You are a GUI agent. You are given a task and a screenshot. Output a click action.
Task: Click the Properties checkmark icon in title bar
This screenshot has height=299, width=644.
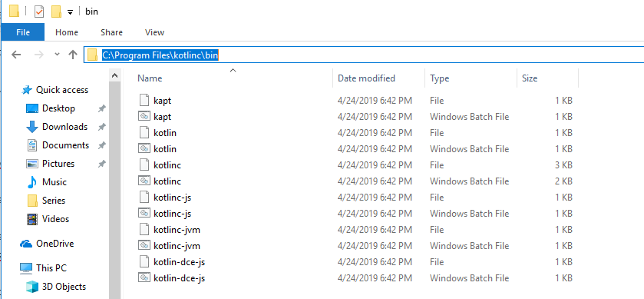[38, 12]
